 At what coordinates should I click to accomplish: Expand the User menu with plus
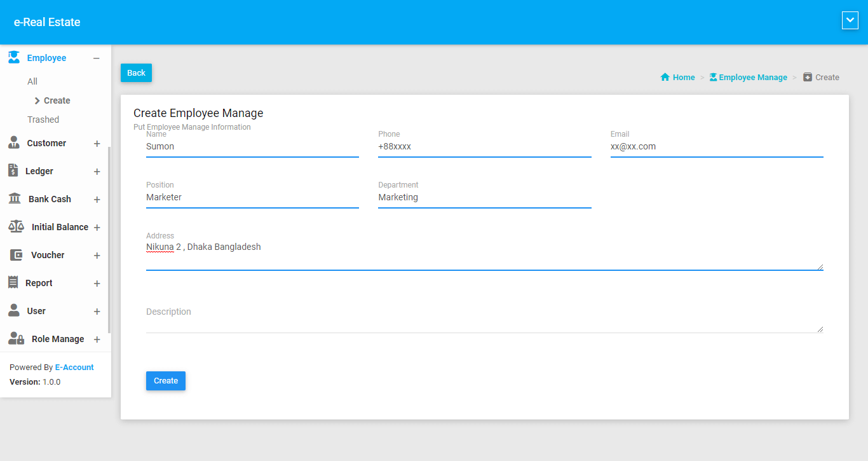pos(97,312)
